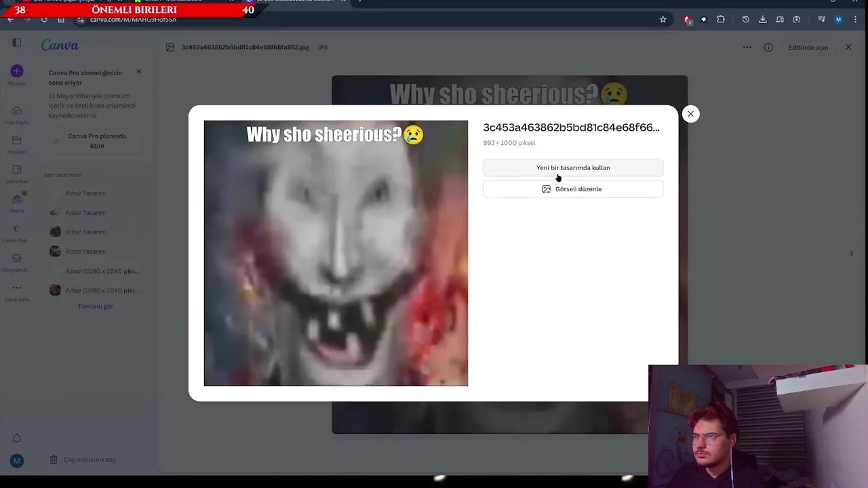Click the device cast icon in toolbar
Image resolution: width=868 pixels, height=488 pixels.
(x=780, y=20)
